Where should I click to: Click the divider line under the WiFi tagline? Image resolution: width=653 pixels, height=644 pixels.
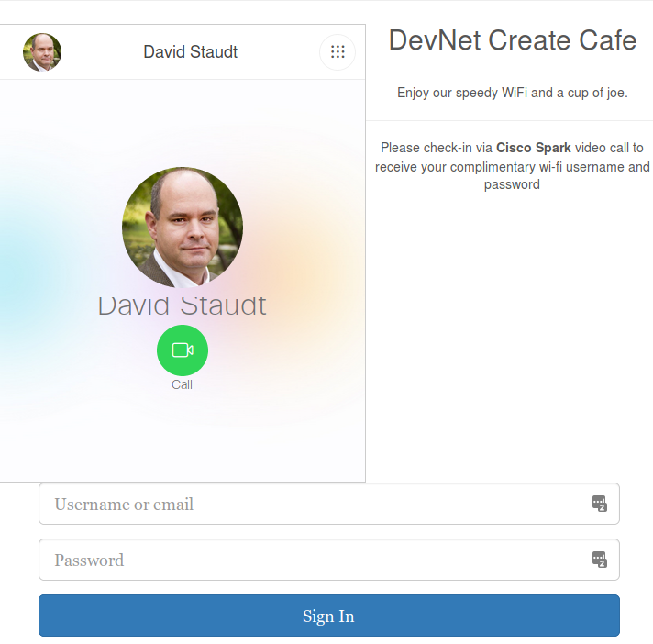509,121
